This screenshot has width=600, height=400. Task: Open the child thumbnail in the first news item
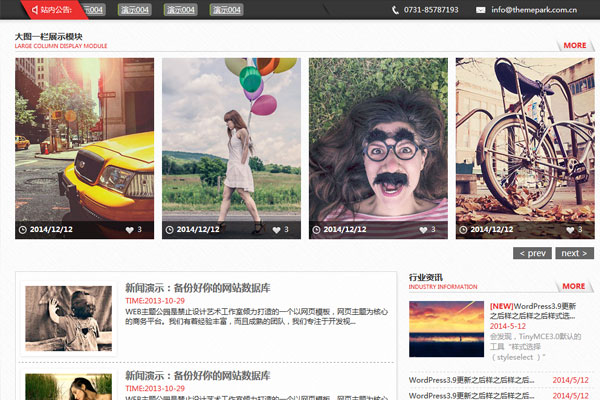click(69, 318)
